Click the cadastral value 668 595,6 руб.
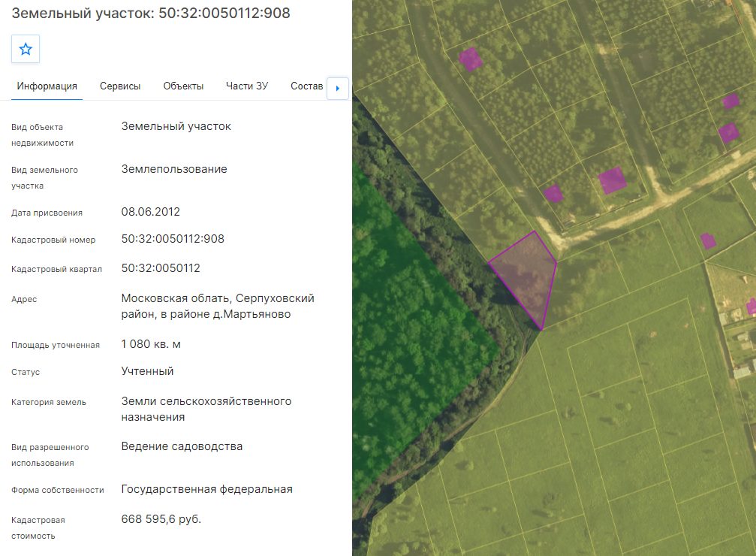 161,519
